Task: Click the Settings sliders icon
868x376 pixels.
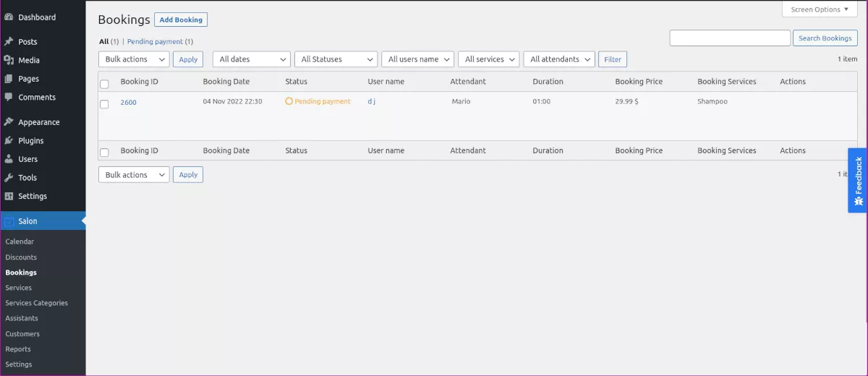Action: coord(9,196)
